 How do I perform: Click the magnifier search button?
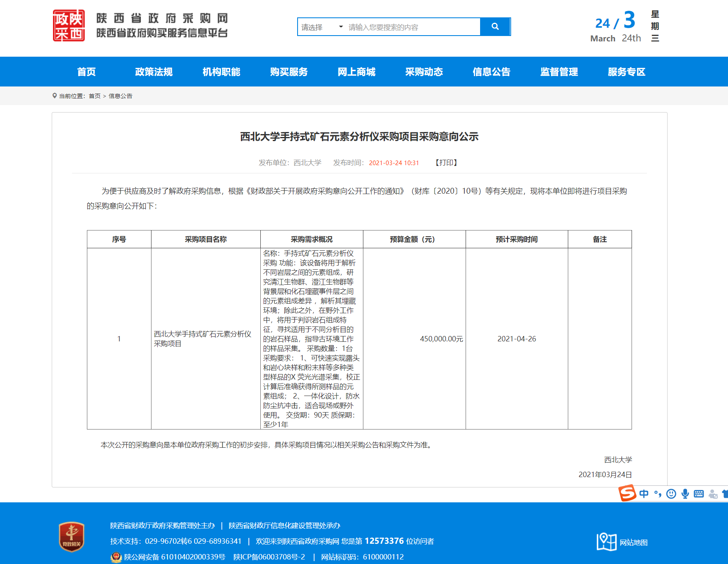coord(495,27)
